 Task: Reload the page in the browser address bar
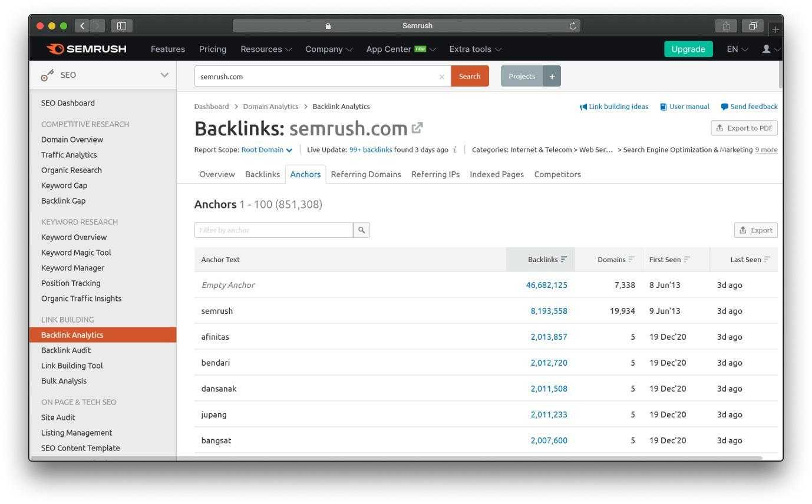[x=573, y=26]
